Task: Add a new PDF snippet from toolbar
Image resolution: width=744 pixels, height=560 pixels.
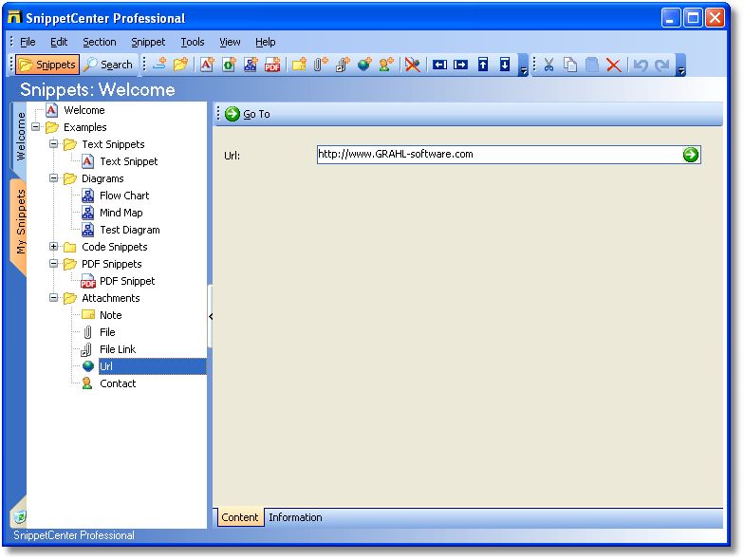Action: coord(272,65)
